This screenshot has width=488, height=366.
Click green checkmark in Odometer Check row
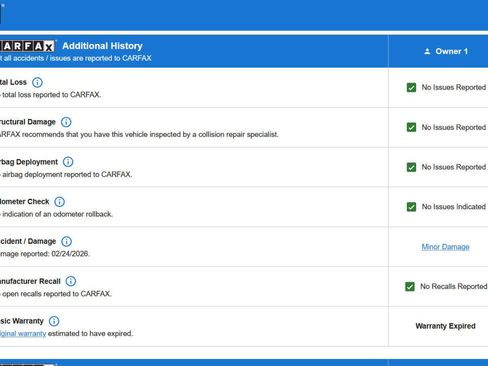pos(411,207)
